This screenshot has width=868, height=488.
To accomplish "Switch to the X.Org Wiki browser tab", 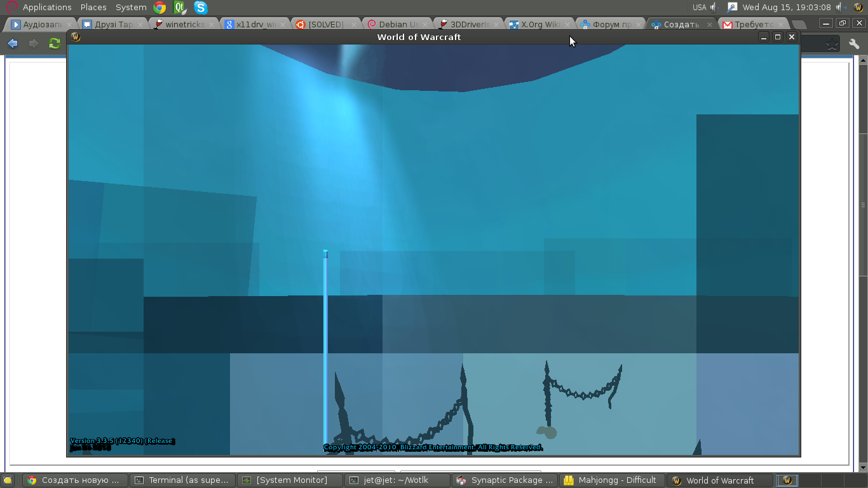I will point(540,24).
